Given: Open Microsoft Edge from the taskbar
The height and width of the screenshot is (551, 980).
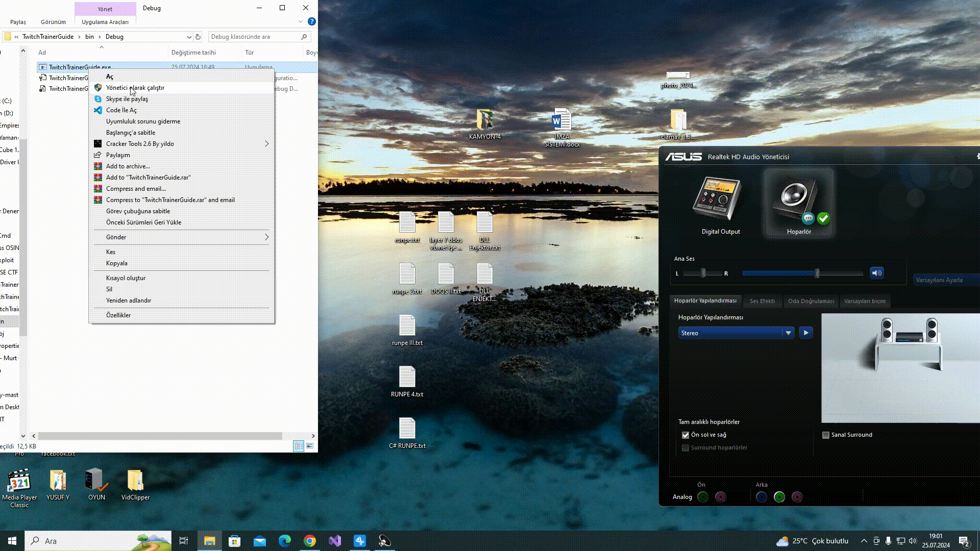Looking at the screenshot, I should pyautogui.click(x=284, y=541).
